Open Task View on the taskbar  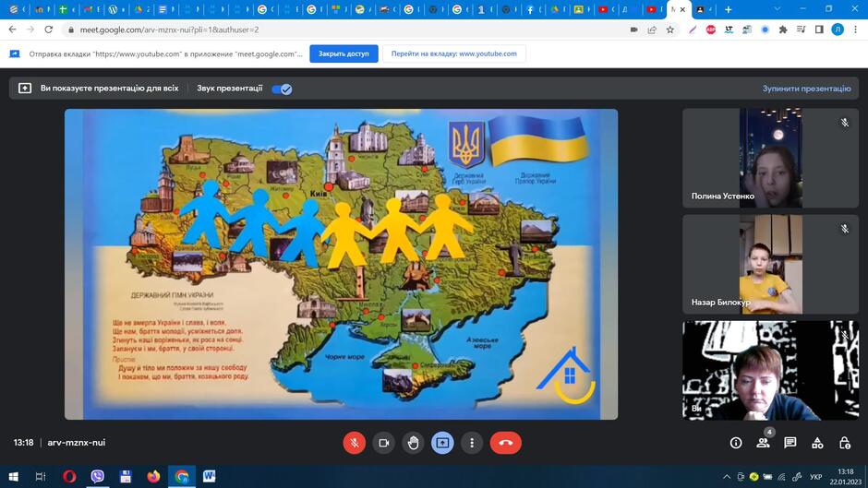41,476
